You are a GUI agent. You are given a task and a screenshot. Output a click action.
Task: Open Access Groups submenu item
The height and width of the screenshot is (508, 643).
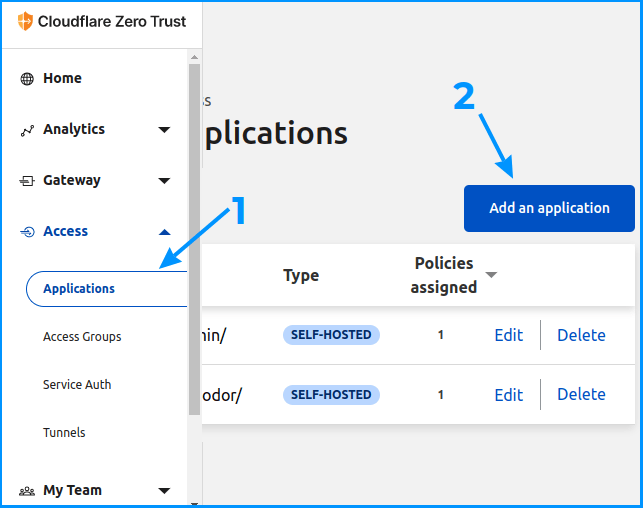[82, 337]
